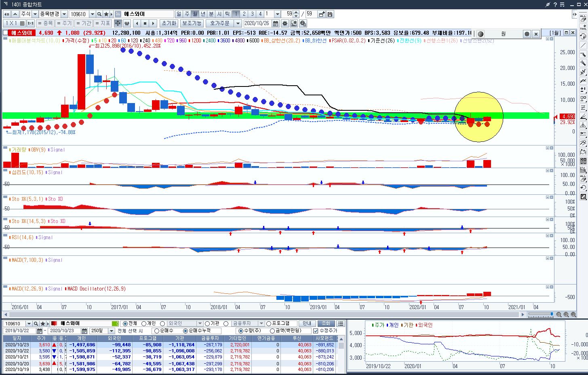The height and width of the screenshot is (375, 588).
Task: Click the stock search magnifier icon
Action: 99,14
